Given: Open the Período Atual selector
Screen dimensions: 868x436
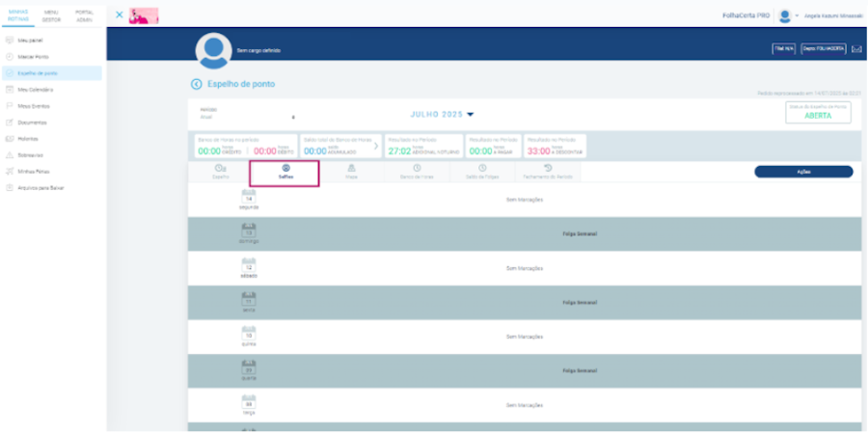Looking at the screenshot, I should [248, 114].
